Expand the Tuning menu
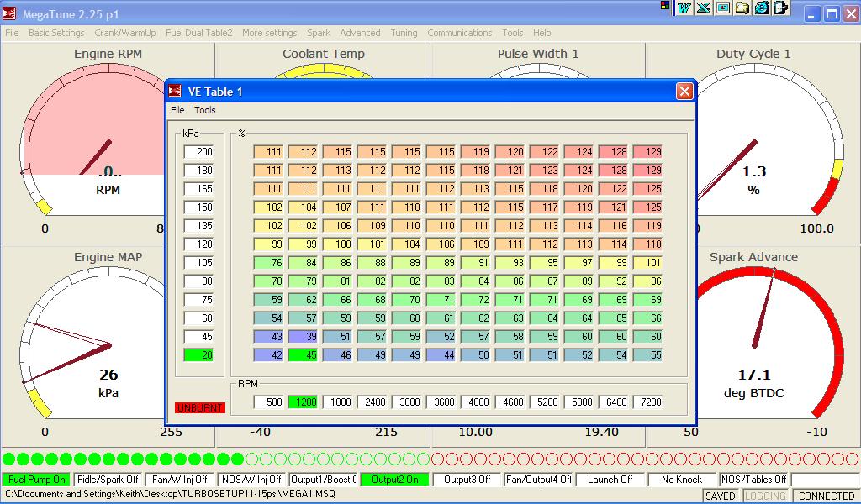 pyautogui.click(x=404, y=33)
